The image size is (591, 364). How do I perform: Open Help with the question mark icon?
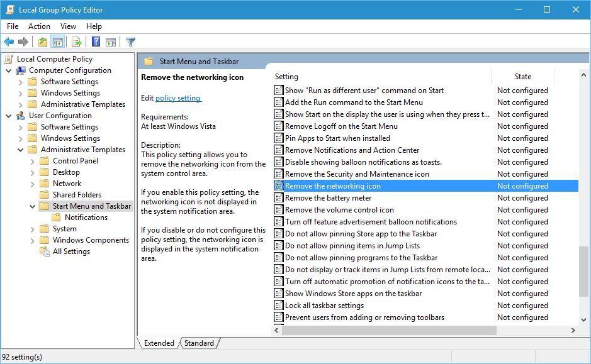[96, 41]
